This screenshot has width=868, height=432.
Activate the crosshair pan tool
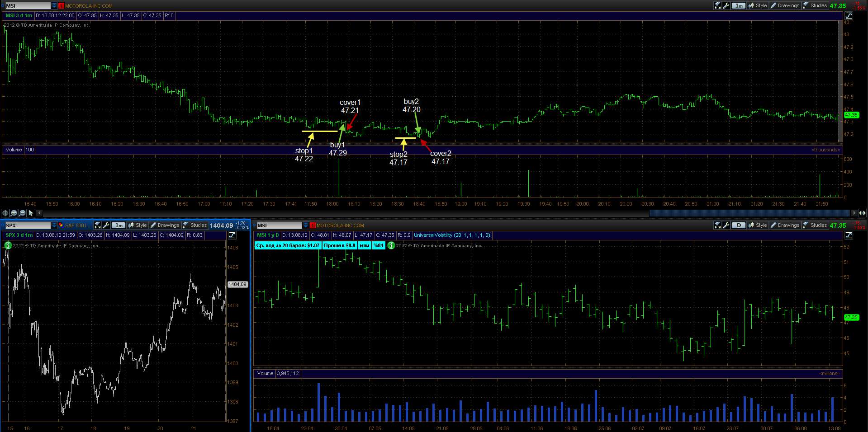point(5,213)
